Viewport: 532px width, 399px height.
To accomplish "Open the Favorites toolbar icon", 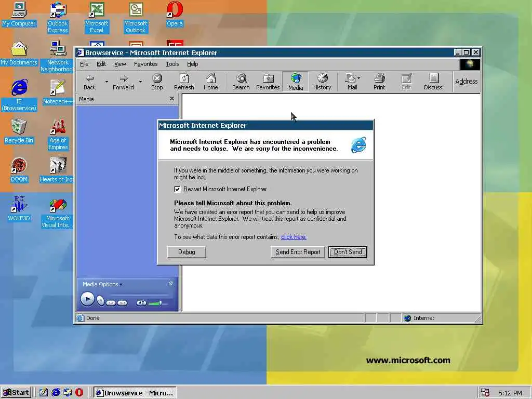I will (x=268, y=82).
